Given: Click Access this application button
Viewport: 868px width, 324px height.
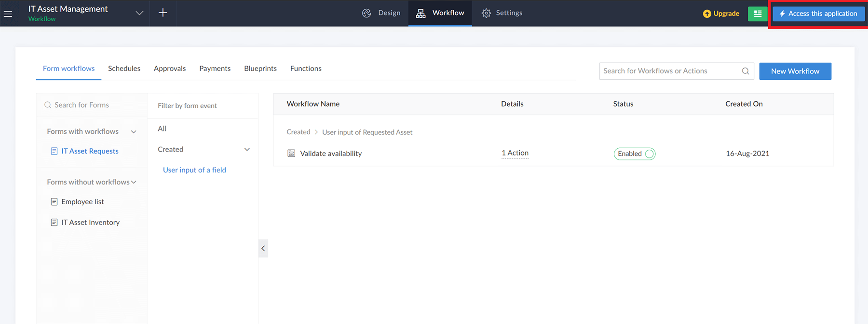Looking at the screenshot, I should [x=818, y=14].
